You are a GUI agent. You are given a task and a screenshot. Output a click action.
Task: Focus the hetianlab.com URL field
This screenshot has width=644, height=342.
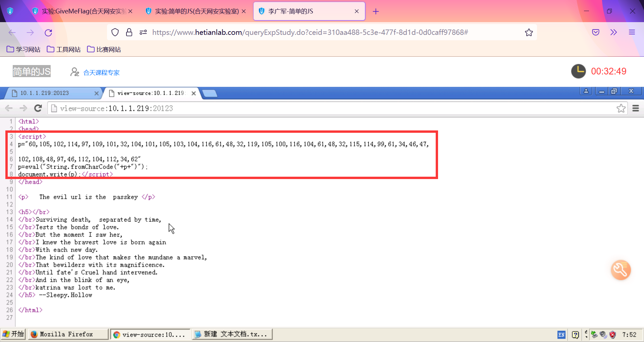(310, 32)
